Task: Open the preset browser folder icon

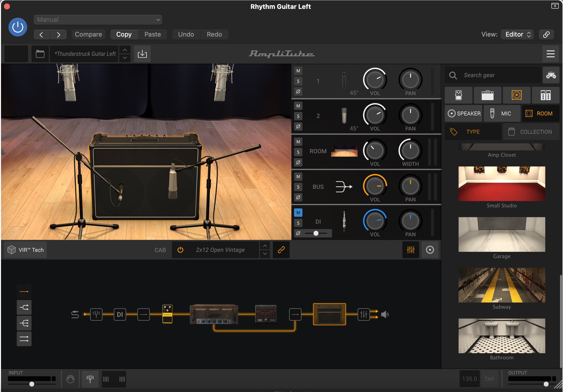Action: point(40,54)
